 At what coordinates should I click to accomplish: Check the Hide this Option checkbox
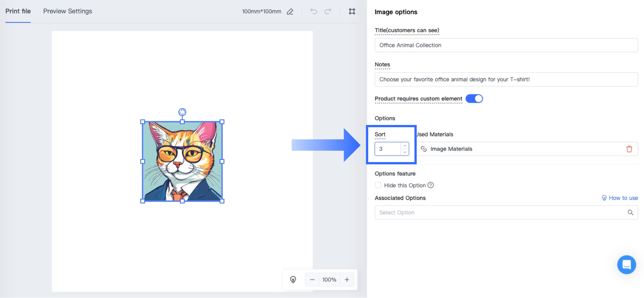[378, 185]
